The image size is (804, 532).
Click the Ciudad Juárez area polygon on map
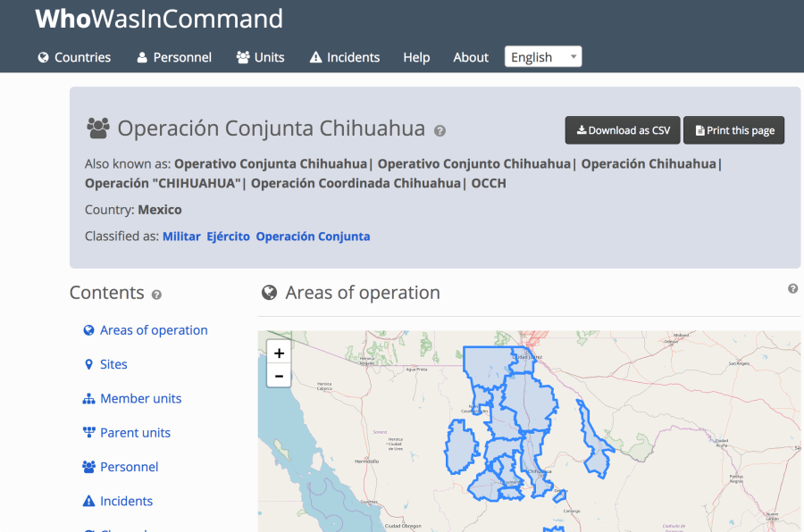pos(522,361)
